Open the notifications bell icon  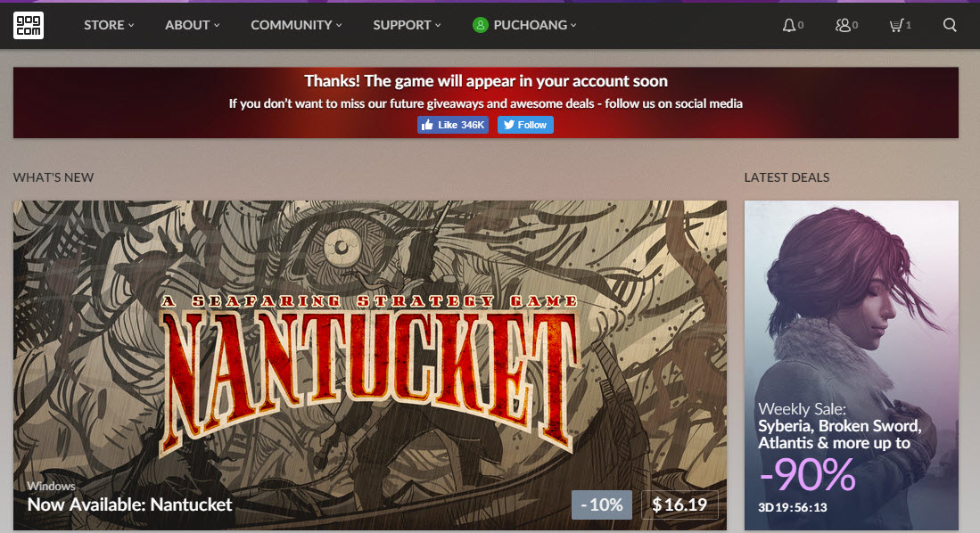[x=789, y=25]
